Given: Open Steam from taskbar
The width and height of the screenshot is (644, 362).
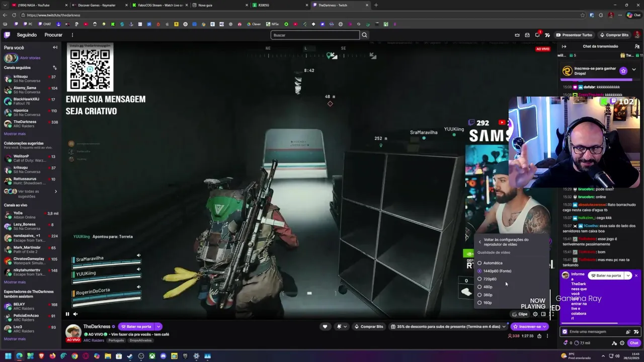Looking at the screenshot, I should coord(130,356).
